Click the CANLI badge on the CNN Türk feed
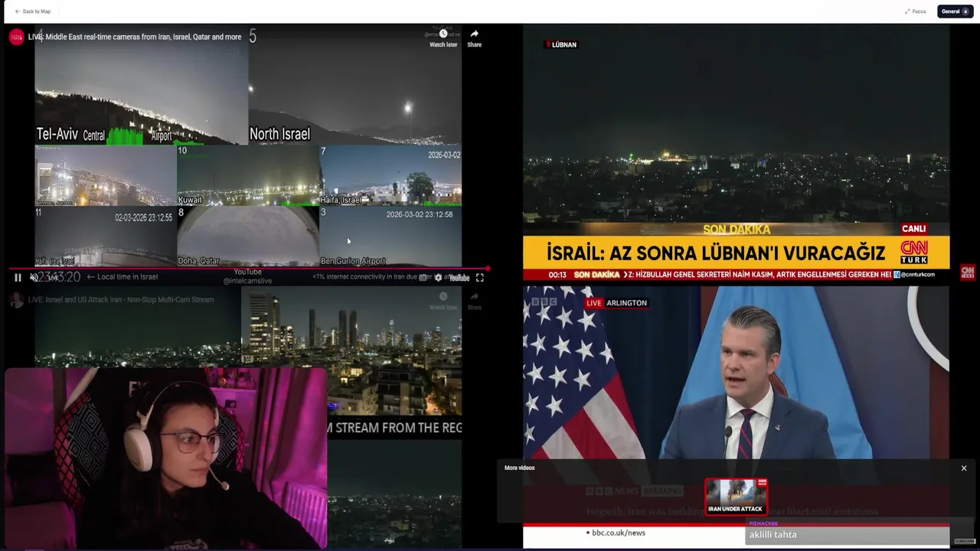The height and width of the screenshot is (551, 980). (x=913, y=229)
